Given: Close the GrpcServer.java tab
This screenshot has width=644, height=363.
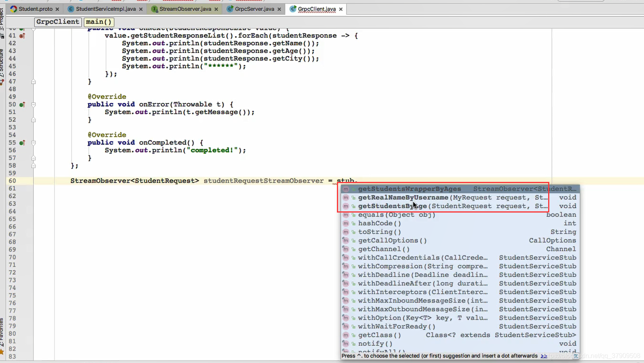Looking at the screenshot, I should 279,9.
